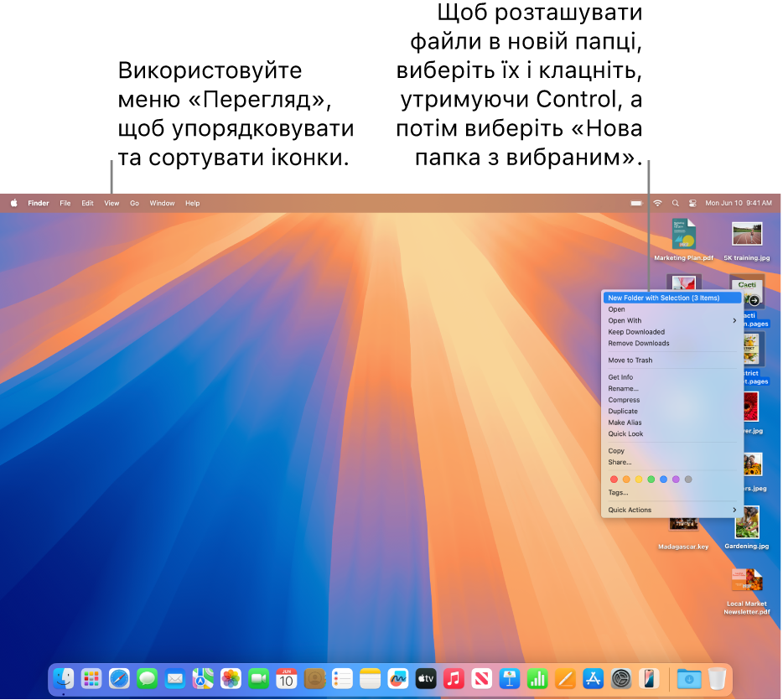The width and height of the screenshot is (783, 700).
Task: Open Reminders in the Dock
Action: click(x=343, y=679)
